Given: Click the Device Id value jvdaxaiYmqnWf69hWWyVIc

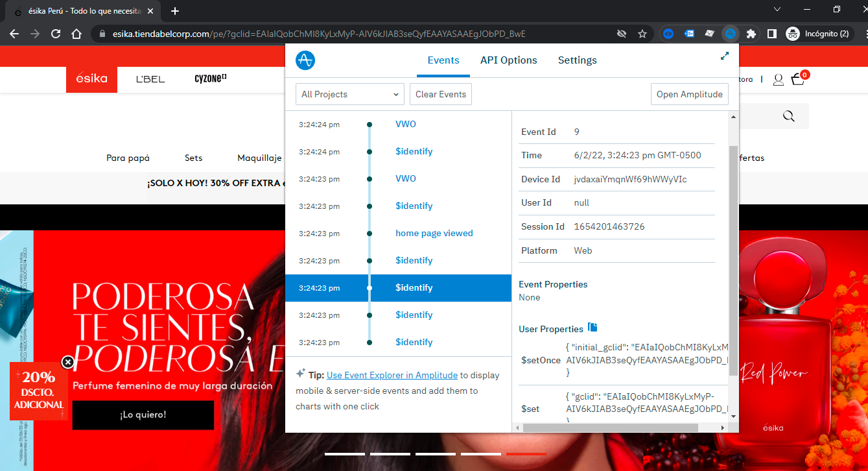Looking at the screenshot, I should (630, 179).
